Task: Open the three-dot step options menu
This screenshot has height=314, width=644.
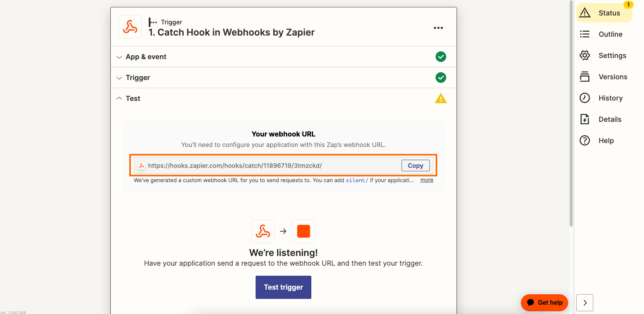Action: [438, 28]
